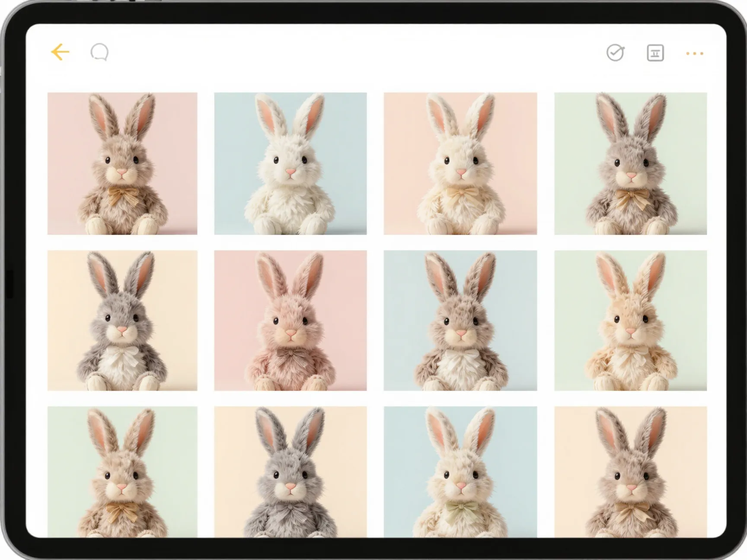This screenshot has height=560, width=747.
Task: Open the three-dot more options menu
Action: (x=695, y=54)
